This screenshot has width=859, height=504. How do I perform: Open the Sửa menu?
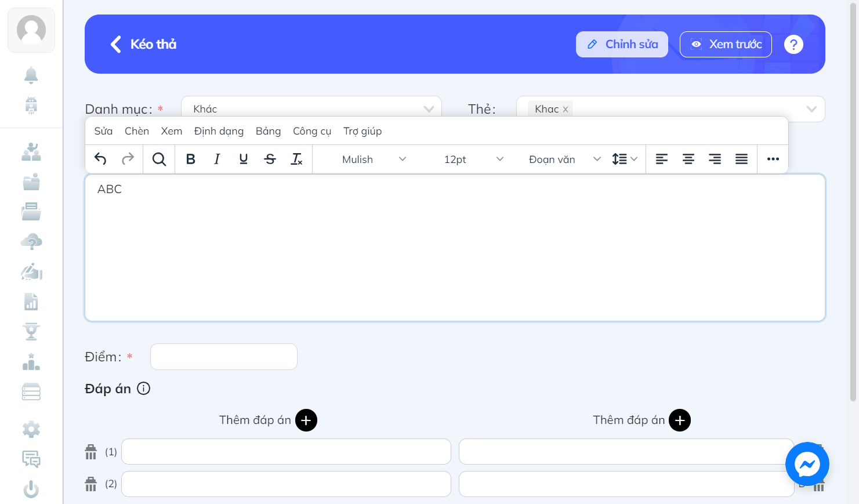tap(103, 131)
